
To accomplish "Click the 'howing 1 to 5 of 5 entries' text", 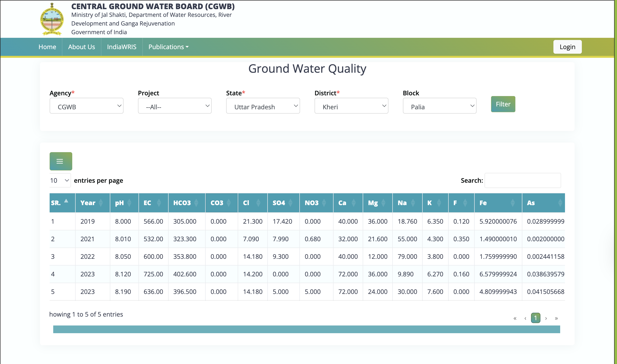I will [86, 314].
